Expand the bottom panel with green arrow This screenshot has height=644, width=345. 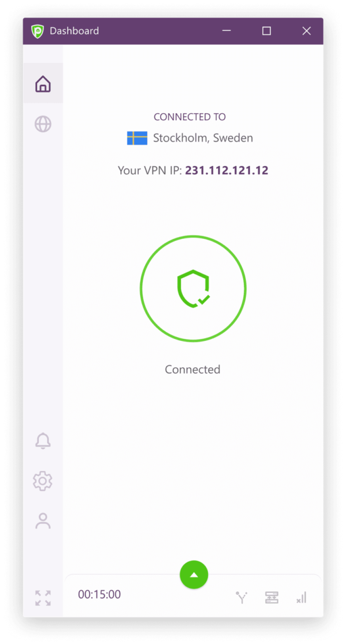[x=194, y=575]
